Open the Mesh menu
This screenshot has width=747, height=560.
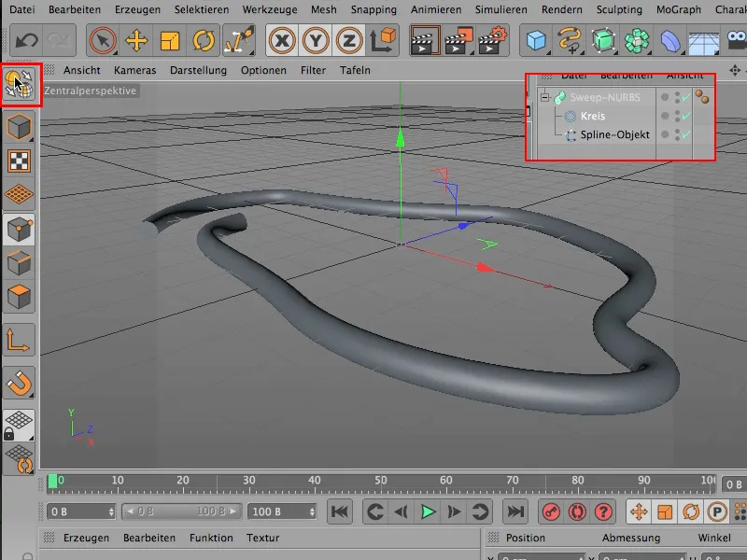[323, 9]
